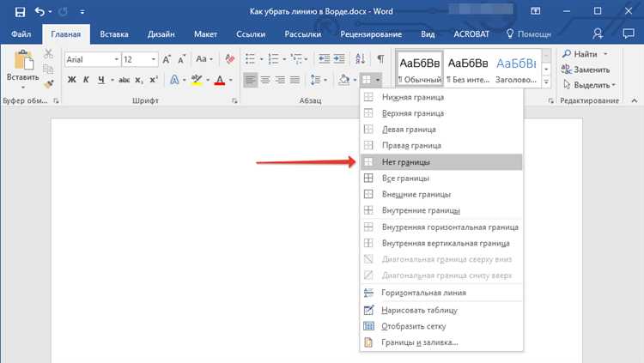The height and width of the screenshot is (363, 644).
Task: Click the Undo arrow in title bar
Action: click(x=40, y=12)
